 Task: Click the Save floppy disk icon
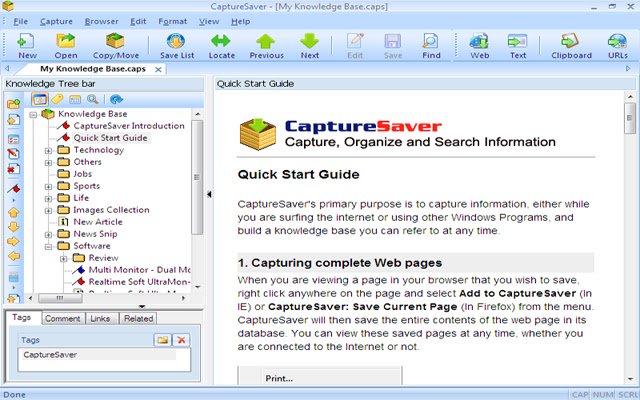click(393, 41)
